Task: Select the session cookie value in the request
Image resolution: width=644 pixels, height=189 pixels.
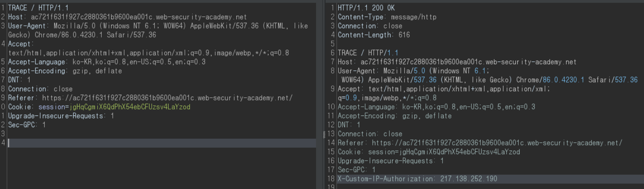Action: 129,107
